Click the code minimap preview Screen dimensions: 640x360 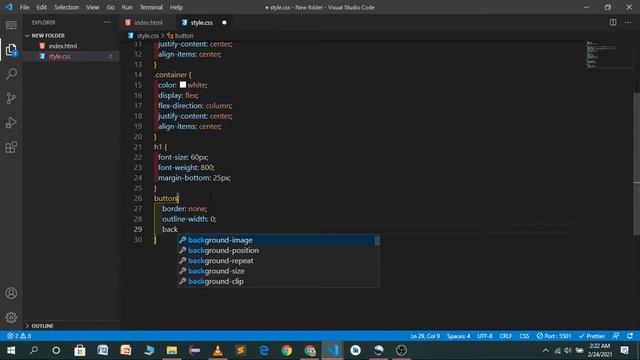(x=608, y=55)
